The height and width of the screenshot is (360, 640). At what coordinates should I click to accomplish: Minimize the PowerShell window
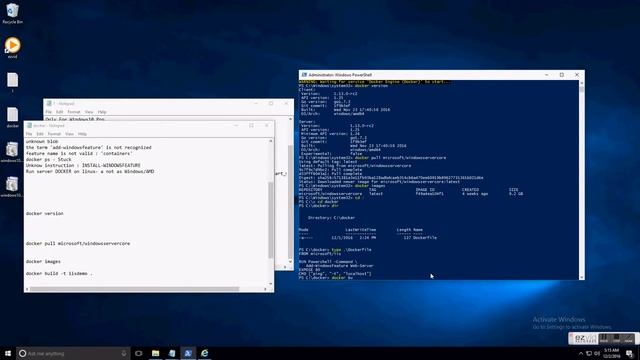[547, 75]
